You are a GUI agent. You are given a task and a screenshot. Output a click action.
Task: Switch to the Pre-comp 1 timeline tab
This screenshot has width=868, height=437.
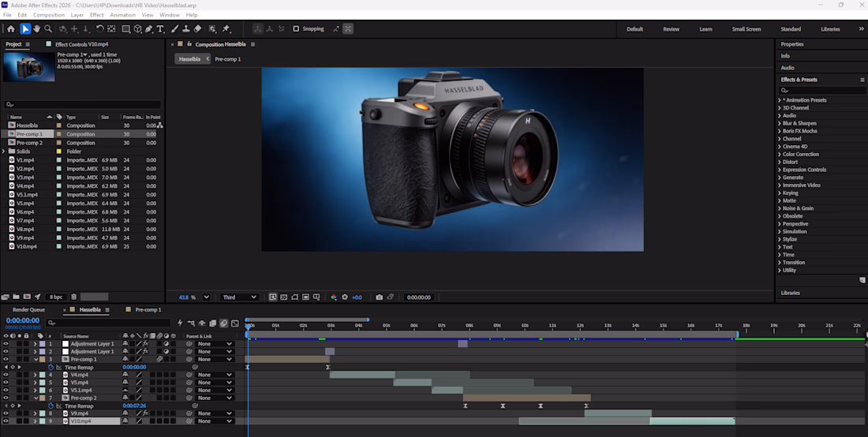pos(148,310)
